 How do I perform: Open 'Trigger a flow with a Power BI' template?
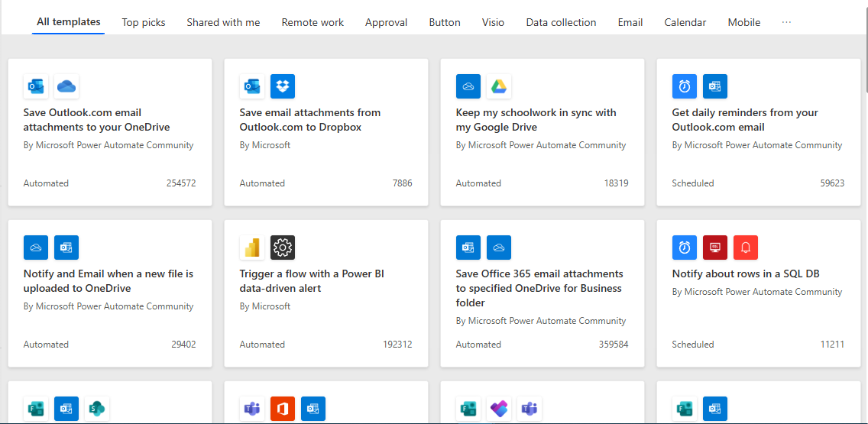(326, 293)
